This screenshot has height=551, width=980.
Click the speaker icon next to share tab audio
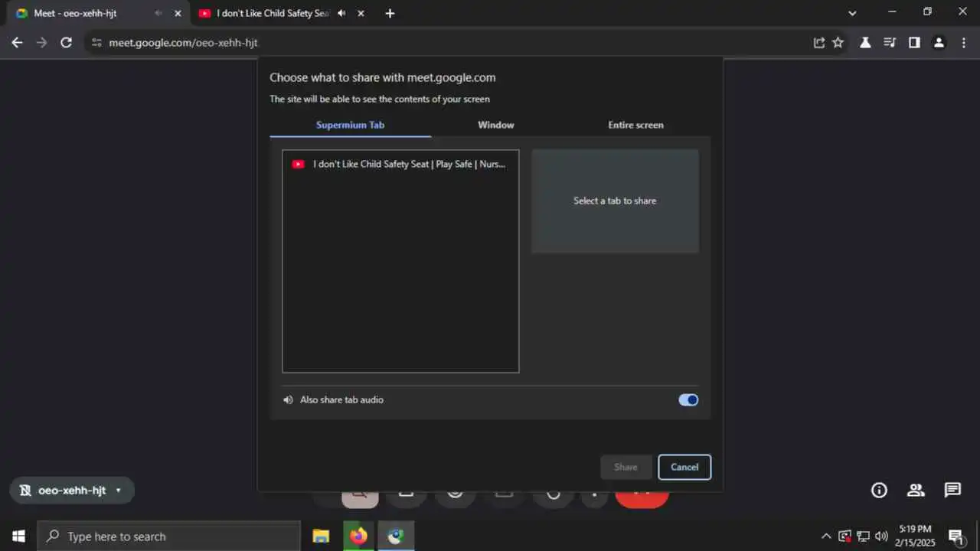pos(288,399)
